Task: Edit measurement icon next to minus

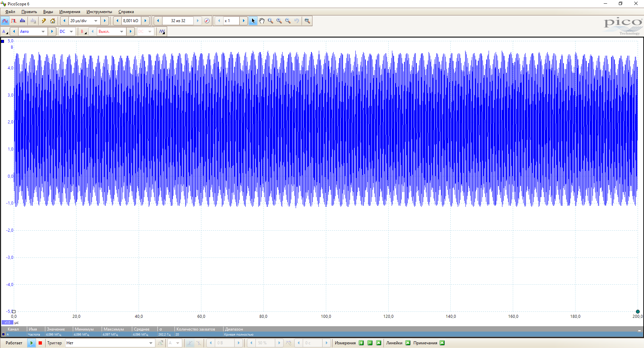Action: click(x=379, y=343)
